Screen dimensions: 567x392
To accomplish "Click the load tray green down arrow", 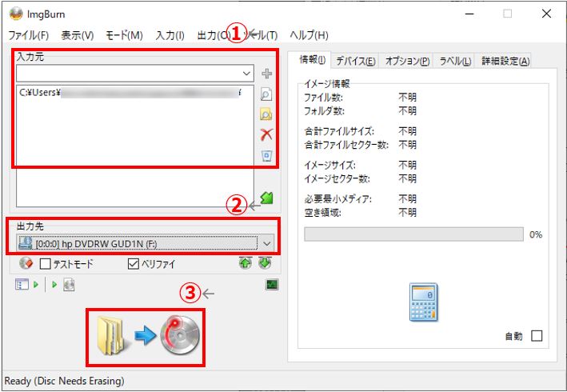I will (x=265, y=262).
